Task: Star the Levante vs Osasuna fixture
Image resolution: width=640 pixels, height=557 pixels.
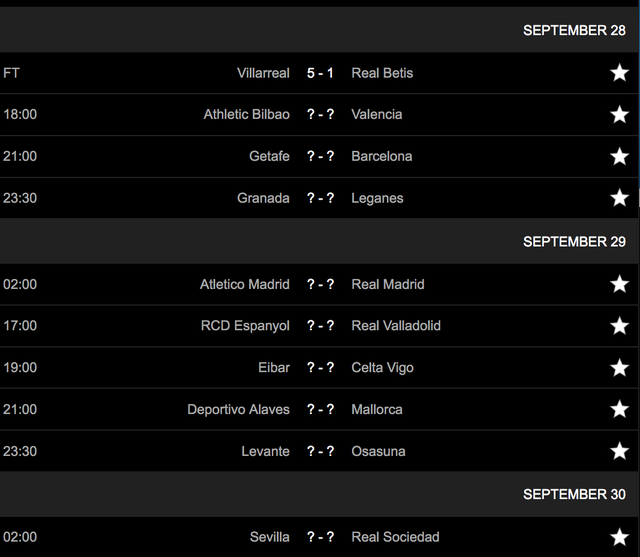Action: tap(620, 451)
